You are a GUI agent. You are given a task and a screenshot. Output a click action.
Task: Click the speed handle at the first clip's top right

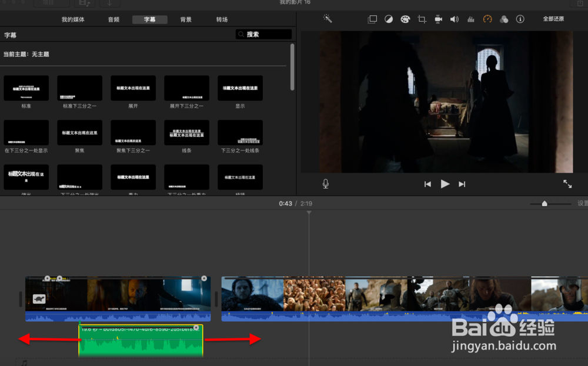[x=204, y=278]
